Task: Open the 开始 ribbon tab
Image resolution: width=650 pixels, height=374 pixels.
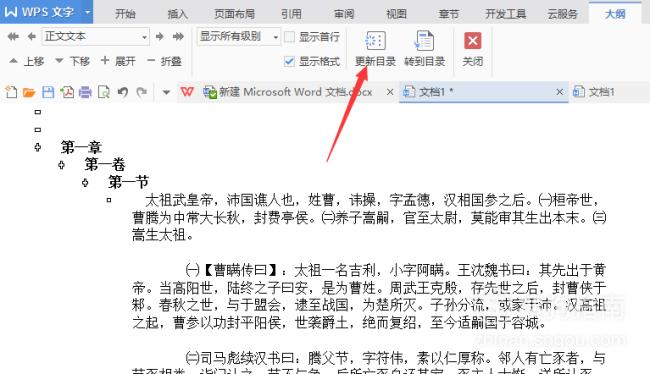Action: 125,14
